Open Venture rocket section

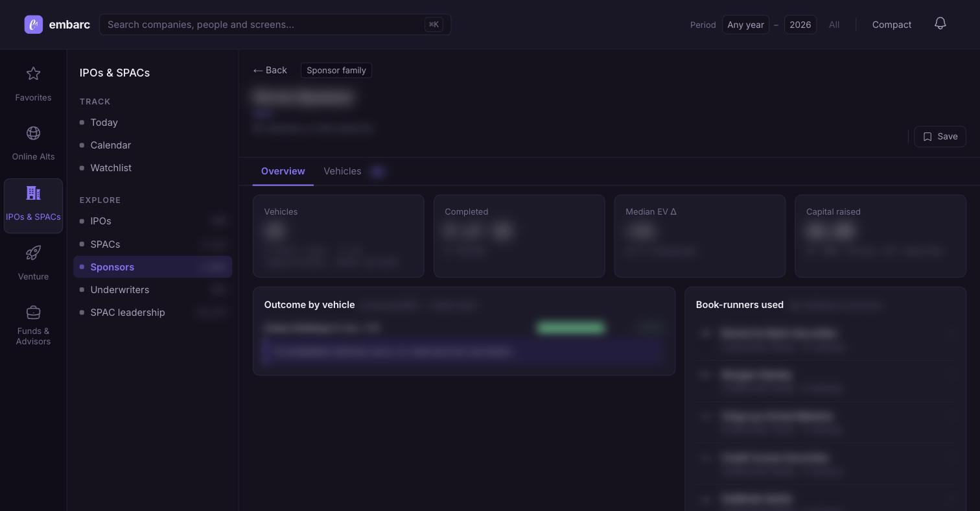(x=33, y=263)
